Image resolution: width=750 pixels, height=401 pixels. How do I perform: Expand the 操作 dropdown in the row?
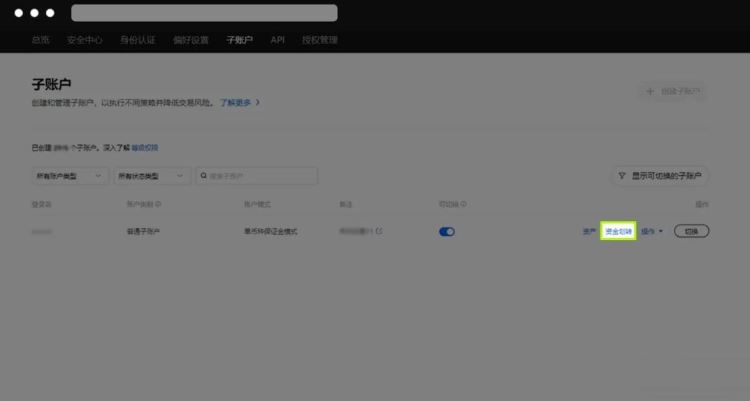click(653, 231)
